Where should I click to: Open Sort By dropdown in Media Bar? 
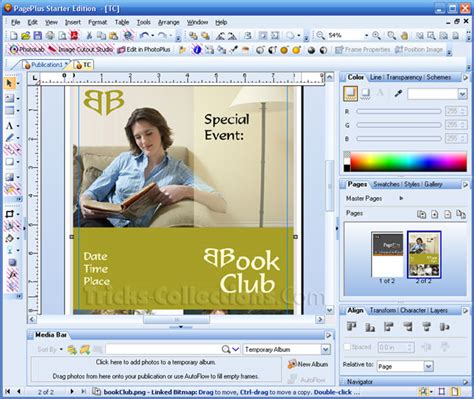pos(50,349)
